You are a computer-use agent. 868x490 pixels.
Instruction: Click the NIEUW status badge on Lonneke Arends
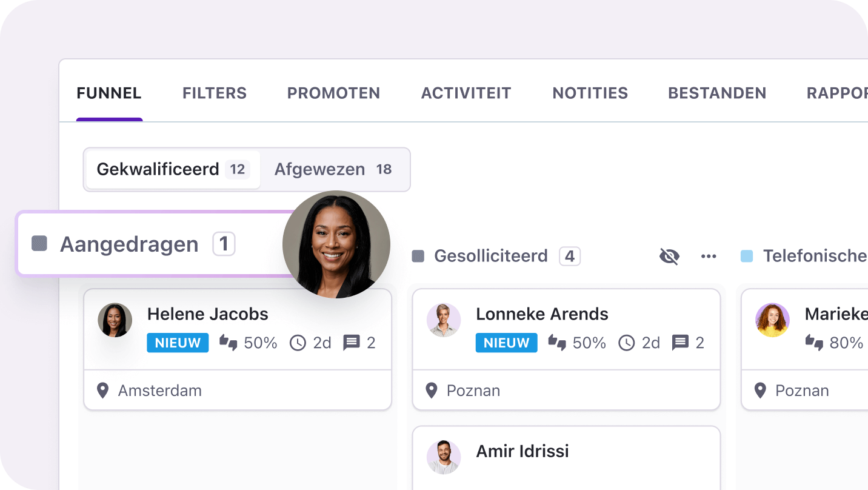point(506,343)
